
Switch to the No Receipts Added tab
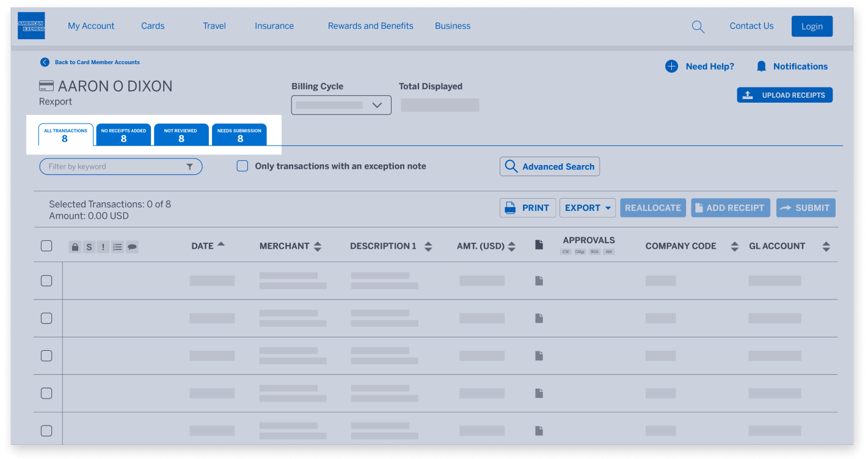[x=123, y=135]
